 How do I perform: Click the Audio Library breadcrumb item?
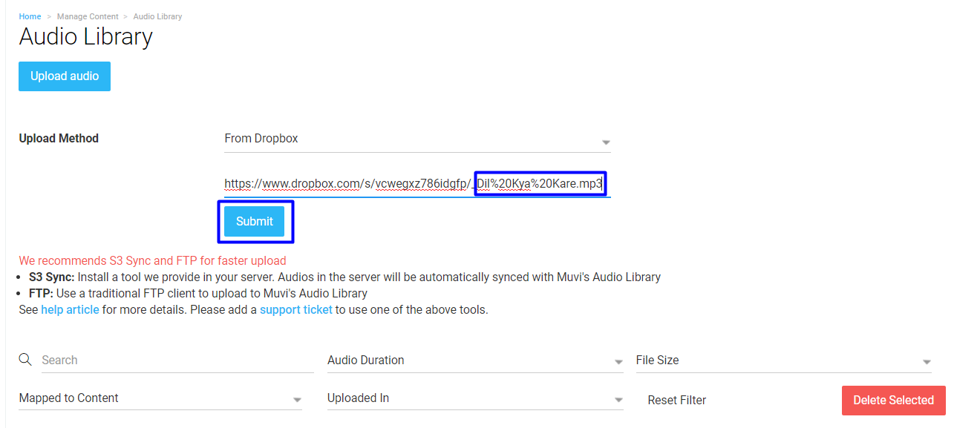pyautogui.click(x=157, y=16)
